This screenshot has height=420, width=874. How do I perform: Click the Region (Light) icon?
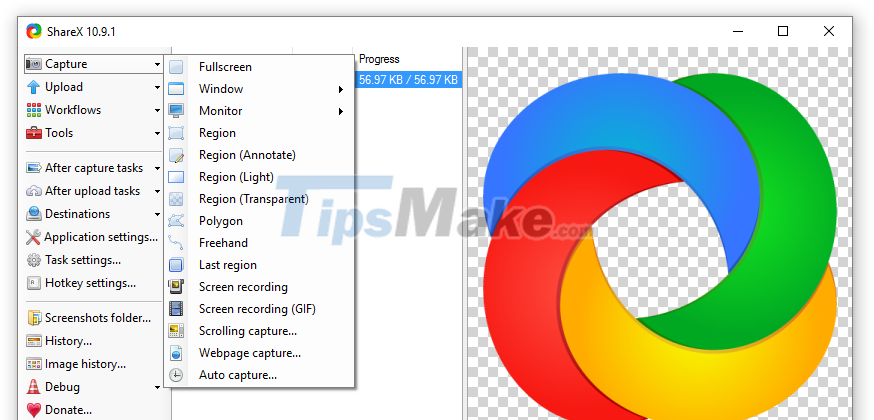tap(176, 177)
